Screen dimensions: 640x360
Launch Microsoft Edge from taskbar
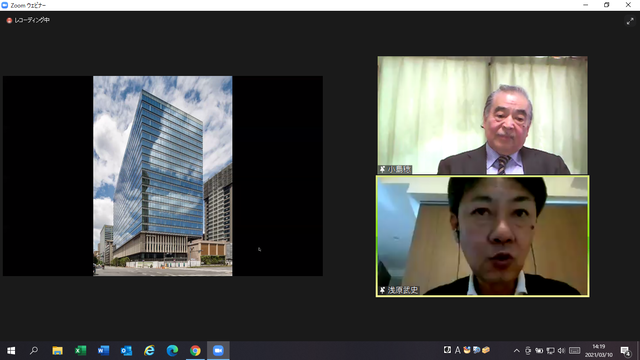coord(172,351)
